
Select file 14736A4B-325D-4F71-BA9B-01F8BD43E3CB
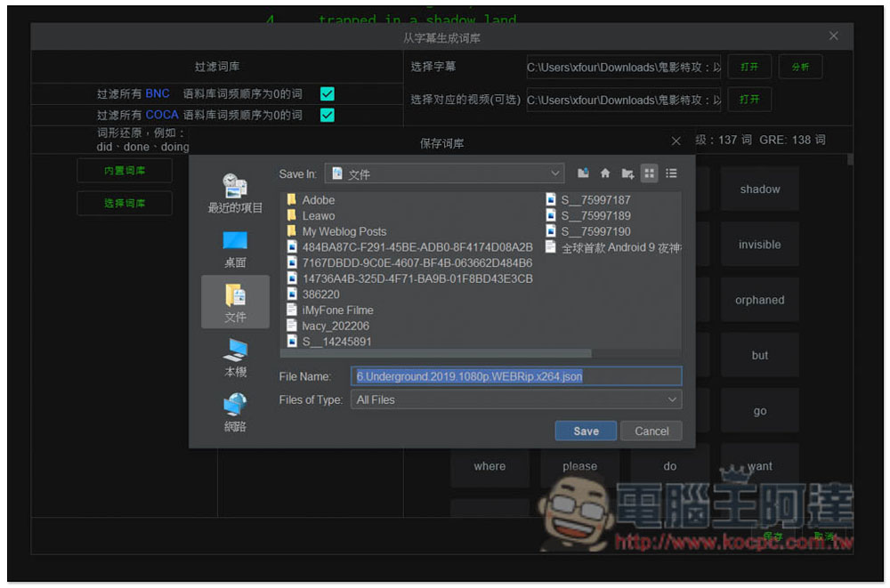tap(409, 278)
